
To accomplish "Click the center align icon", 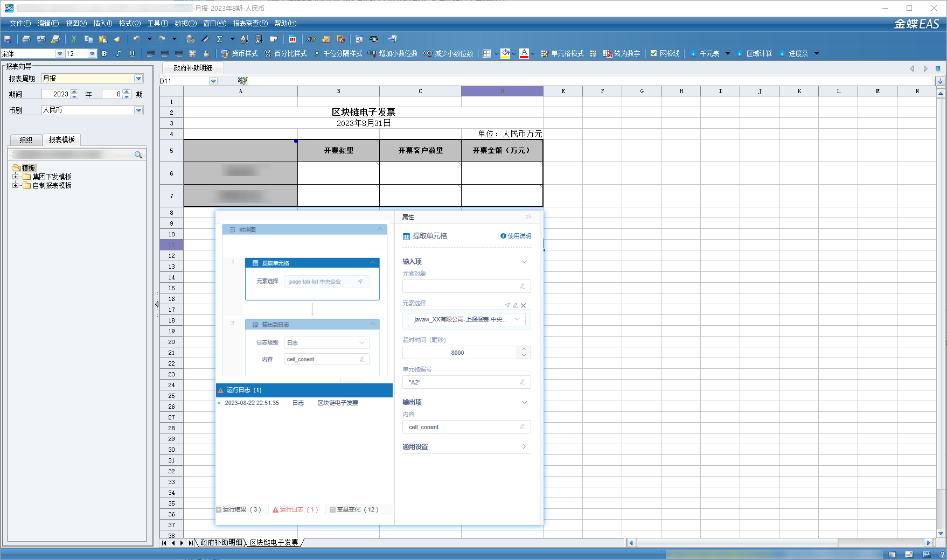I will point(165,54).
